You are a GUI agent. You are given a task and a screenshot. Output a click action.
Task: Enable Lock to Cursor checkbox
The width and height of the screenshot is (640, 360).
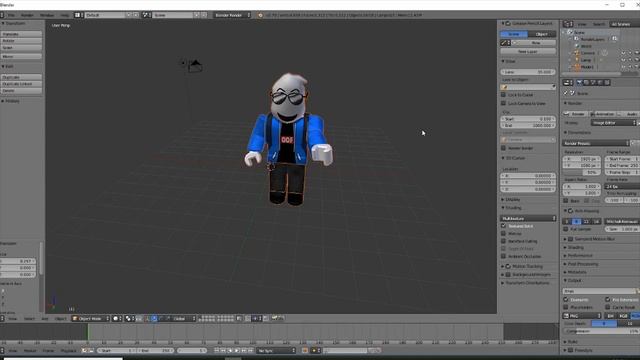504,95
